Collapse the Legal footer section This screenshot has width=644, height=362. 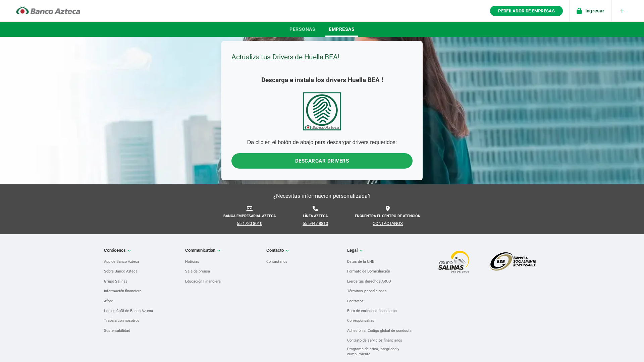pos(355,250)
